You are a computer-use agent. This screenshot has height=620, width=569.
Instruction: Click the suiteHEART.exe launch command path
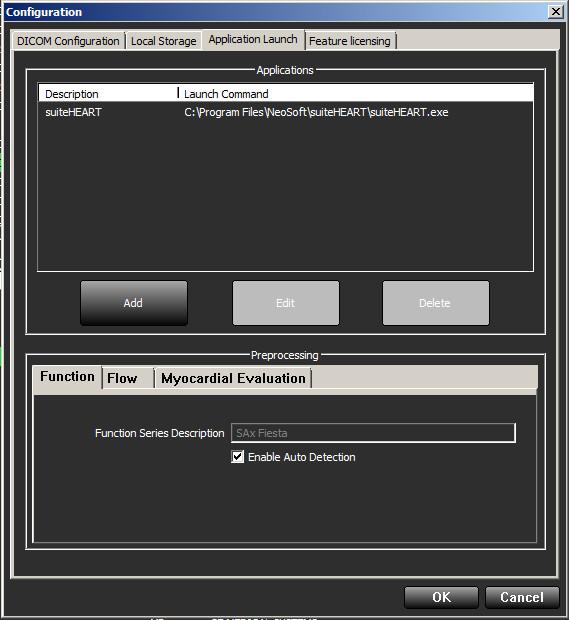pyautogui.click(x=316, y=112)
